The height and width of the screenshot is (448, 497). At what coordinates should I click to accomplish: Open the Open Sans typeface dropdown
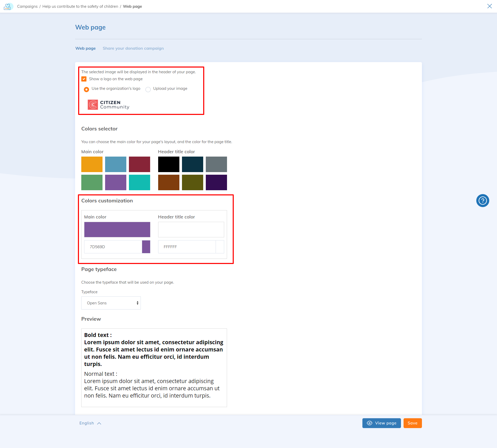111,303
